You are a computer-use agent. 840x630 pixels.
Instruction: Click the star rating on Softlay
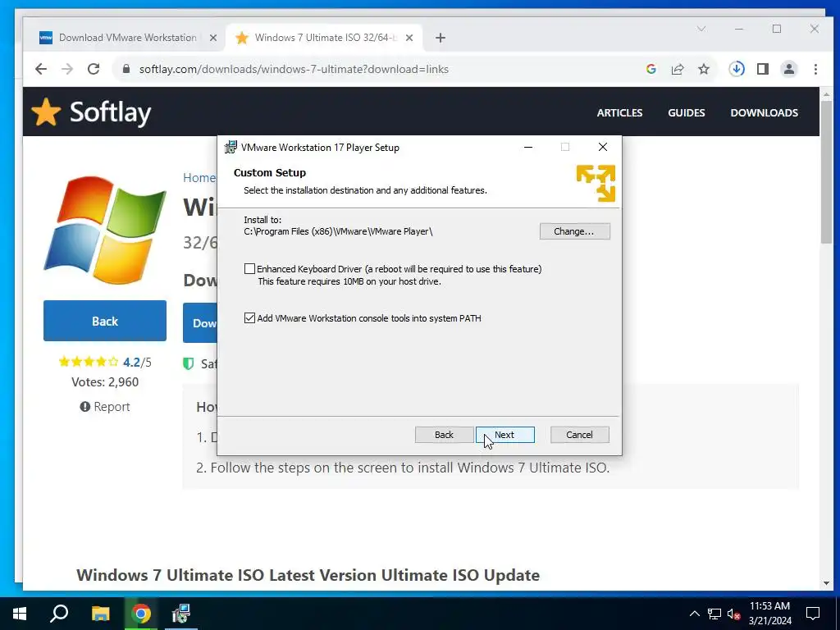point(89,362)
